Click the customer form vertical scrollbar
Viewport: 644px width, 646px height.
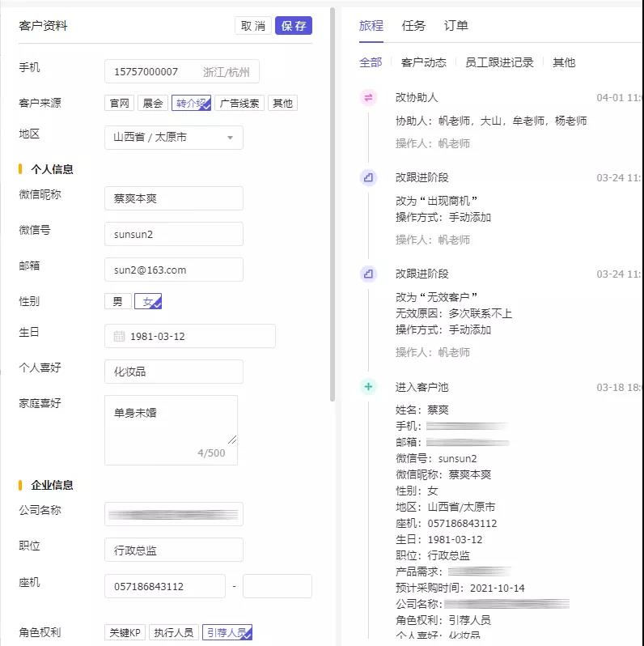point(333,204)
